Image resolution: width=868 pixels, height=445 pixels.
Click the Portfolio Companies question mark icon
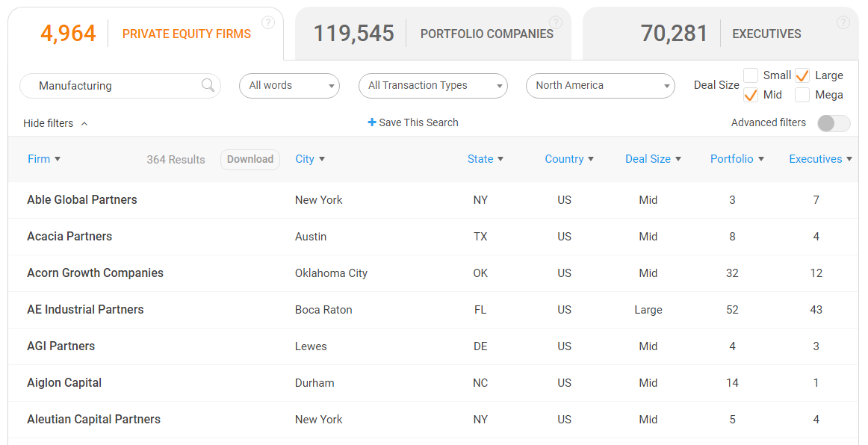[555, 22]
